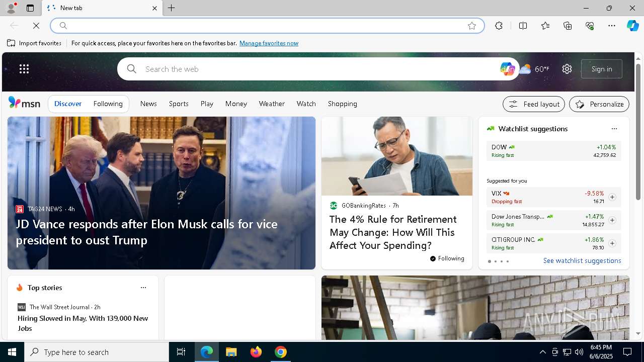Click the taskbar search box

coord(97,352)
